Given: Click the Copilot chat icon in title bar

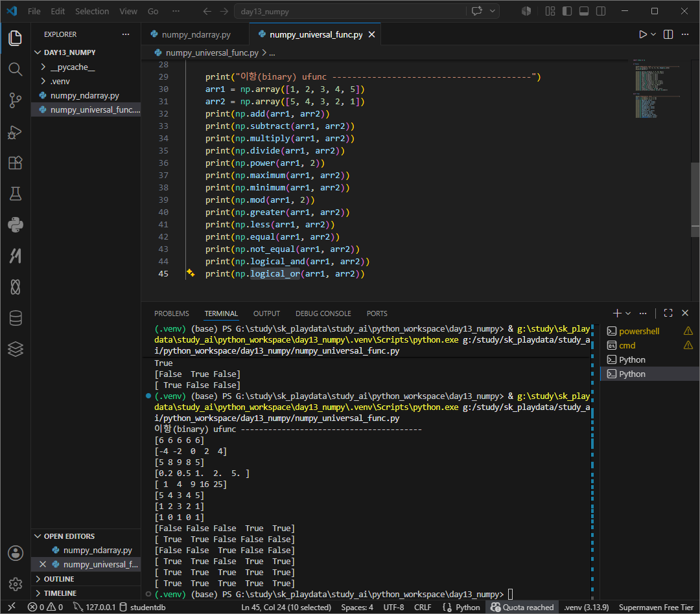Looking at the screenshot, I should pos(477,11).
